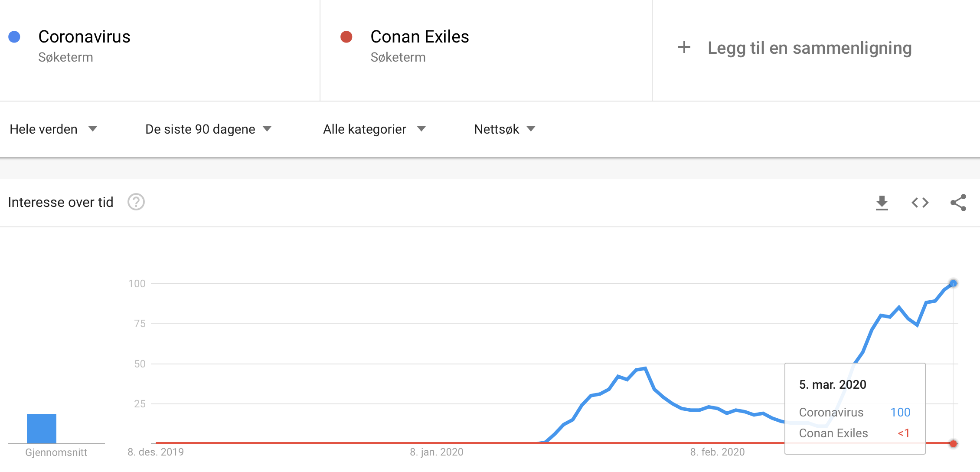This screenshot has width=980, height=472.
Task: Click the red Conan Exiles color dot
Action: (x=346, y=37)
